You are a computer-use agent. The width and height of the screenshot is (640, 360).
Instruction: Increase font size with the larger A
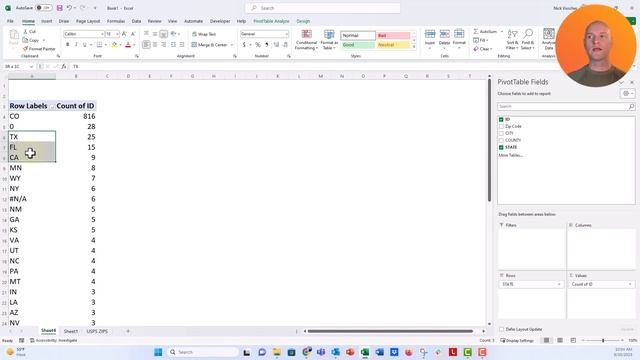coord(124,34)
